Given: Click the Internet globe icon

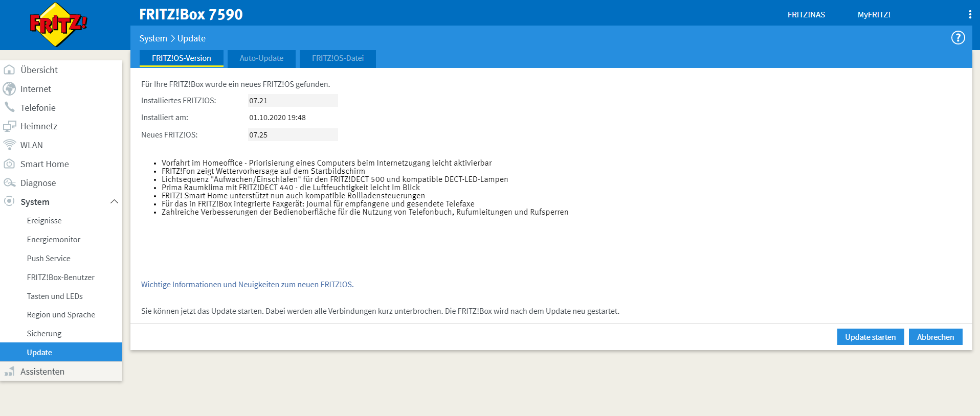Looking at the screenshot, I should pyautogui.click(x=9, y=88).
